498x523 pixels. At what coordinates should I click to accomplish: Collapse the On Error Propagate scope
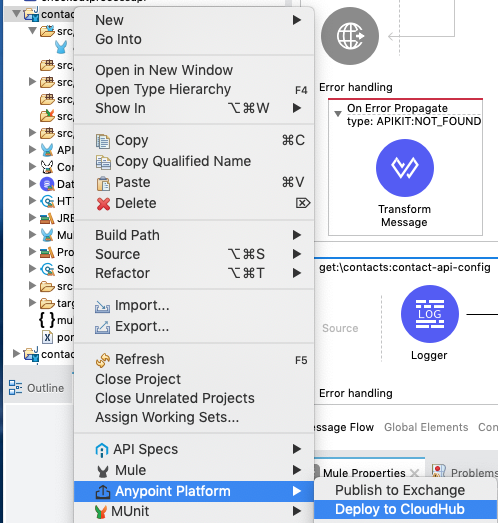pos(338,114)
